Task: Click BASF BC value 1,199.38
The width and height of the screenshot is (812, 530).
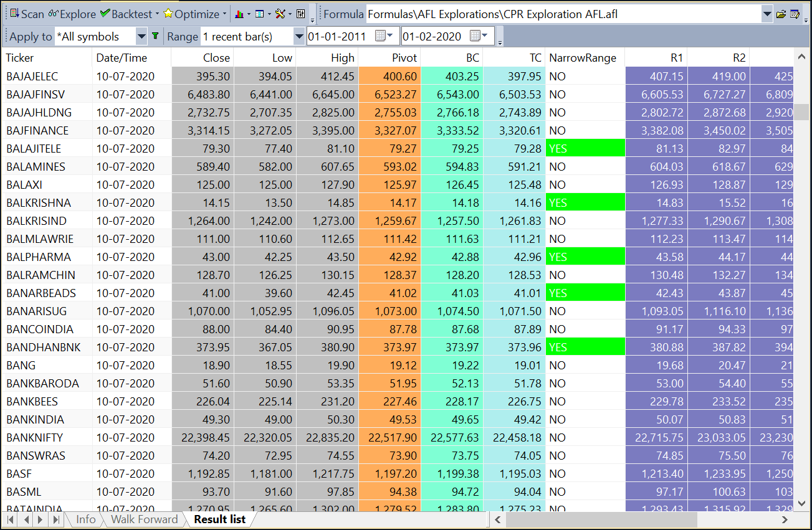Action: [452, 474]
